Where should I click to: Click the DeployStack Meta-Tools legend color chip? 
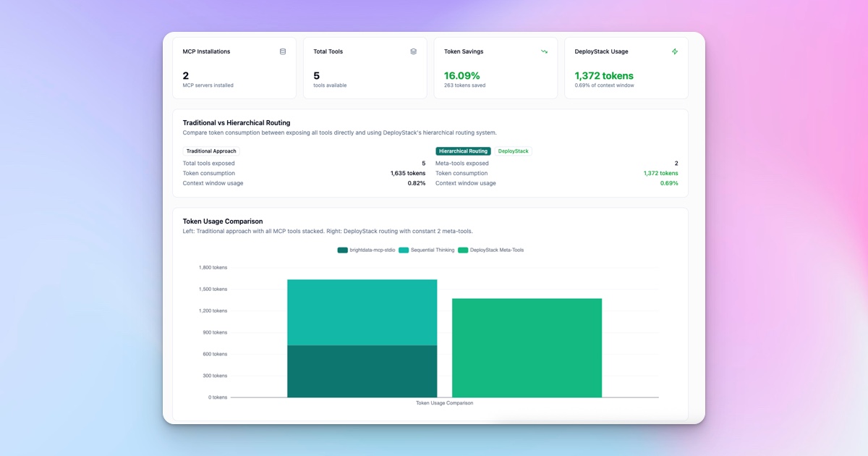pos(463,250)
